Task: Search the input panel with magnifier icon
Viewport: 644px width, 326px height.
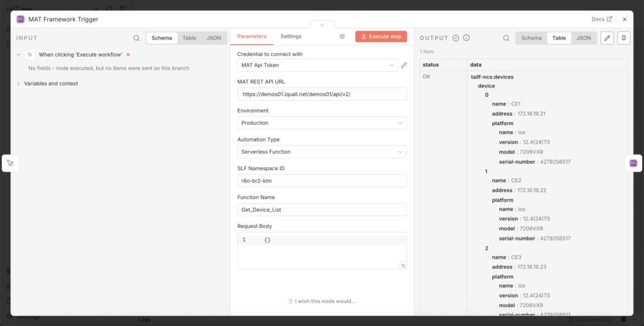Action: pyautogui.click(x=136, y=38)
